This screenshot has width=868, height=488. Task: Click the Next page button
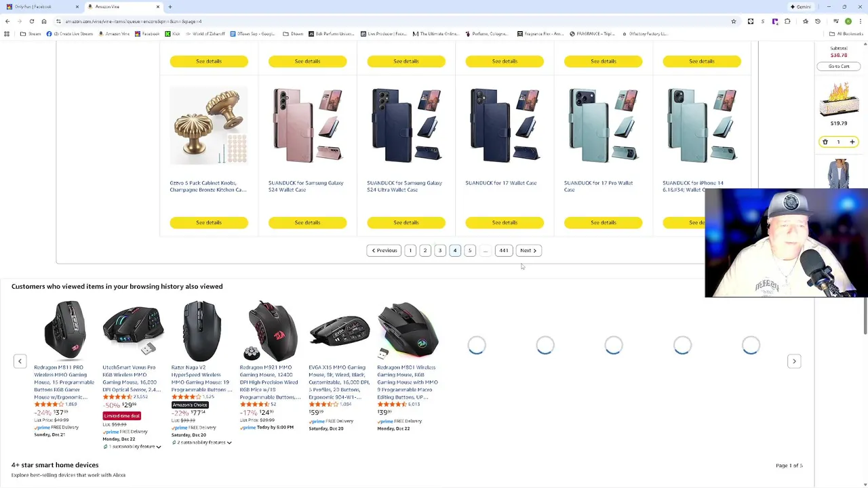click(528, 251)
